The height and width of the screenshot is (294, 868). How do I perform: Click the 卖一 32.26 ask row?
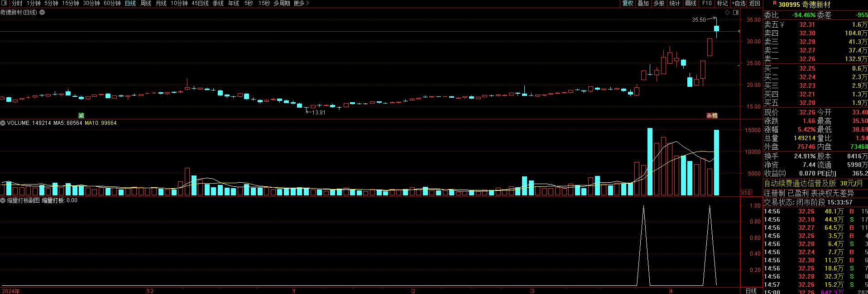[816, 59]
